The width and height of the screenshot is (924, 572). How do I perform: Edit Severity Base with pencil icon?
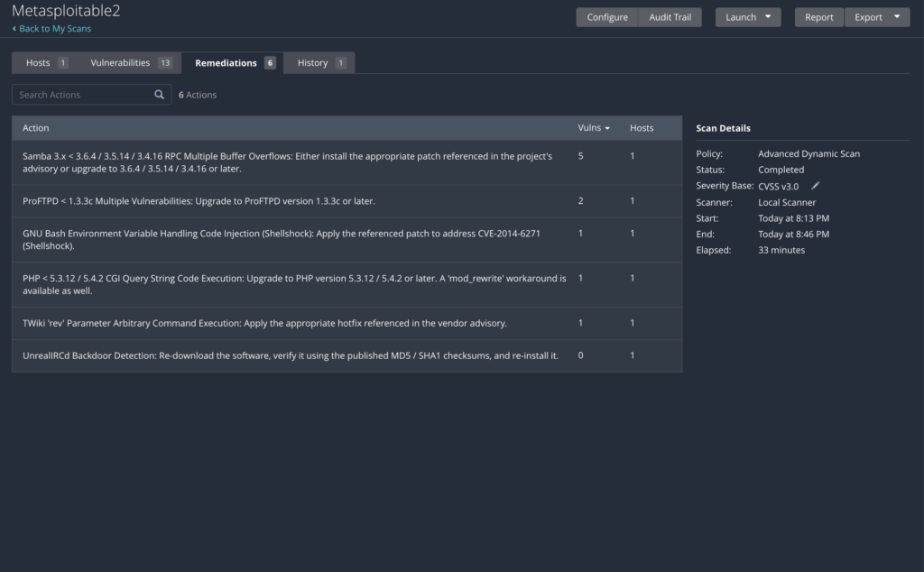816,186
